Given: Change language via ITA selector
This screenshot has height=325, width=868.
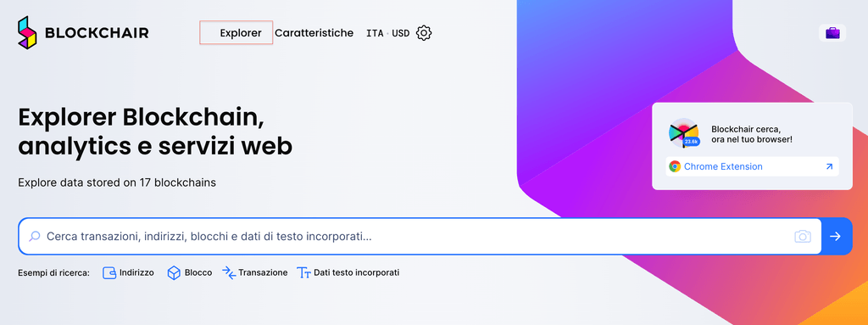Looking at the screenshot, I should (x=375, y=33).
